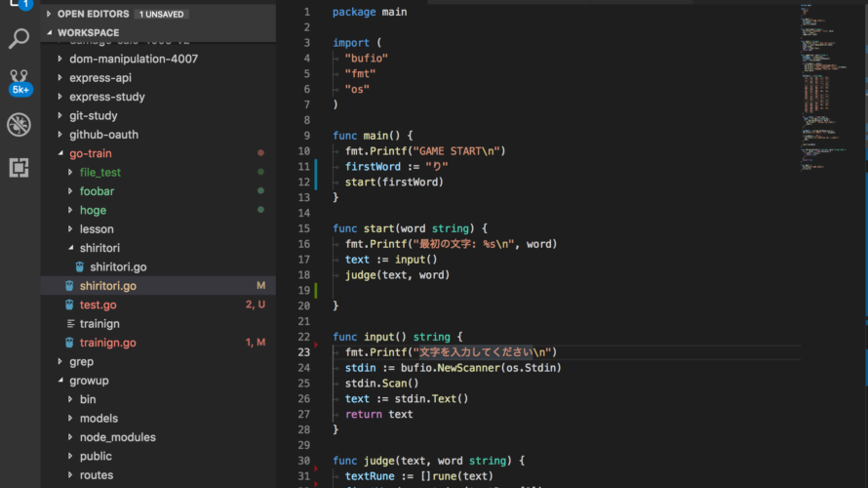Open the Debug view icon

(x=19, y=125)
